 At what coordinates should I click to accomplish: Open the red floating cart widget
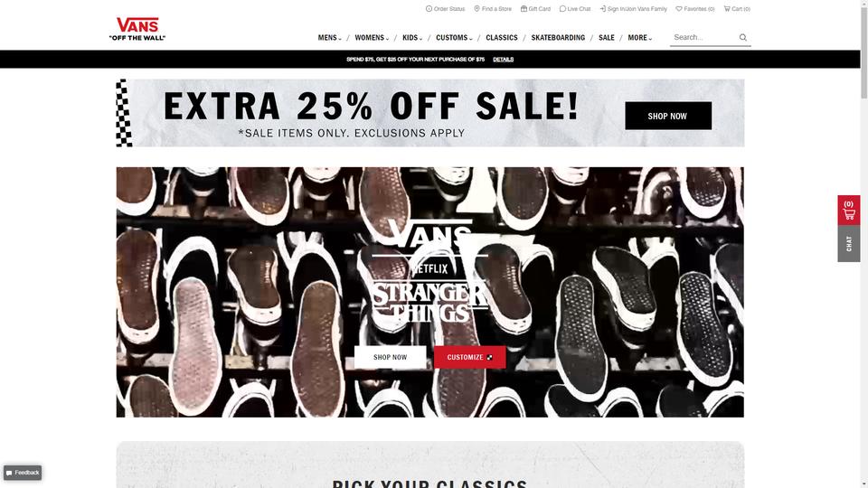coord(849,211)
